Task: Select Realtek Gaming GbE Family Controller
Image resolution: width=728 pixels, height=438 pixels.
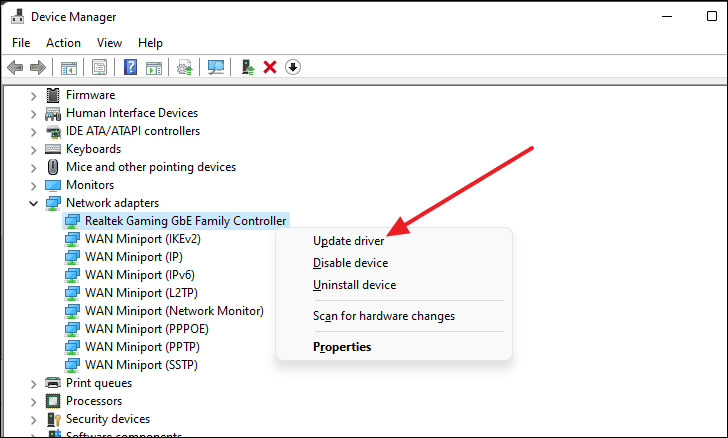Action: pos(185,221)
